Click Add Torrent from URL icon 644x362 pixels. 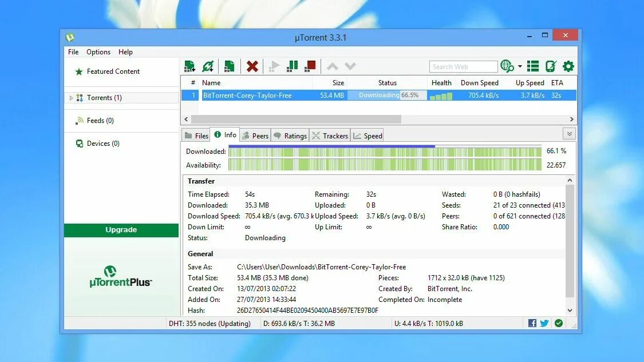(208, 66)
